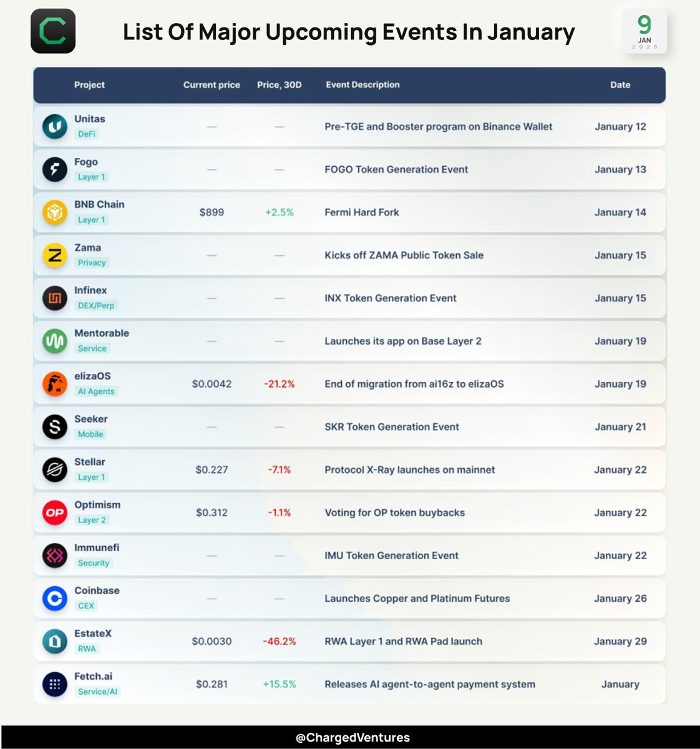Click the Layer 2 tag under Optimism
The height and width of the screenshot is (749, 700).
[x=92, y=521]
